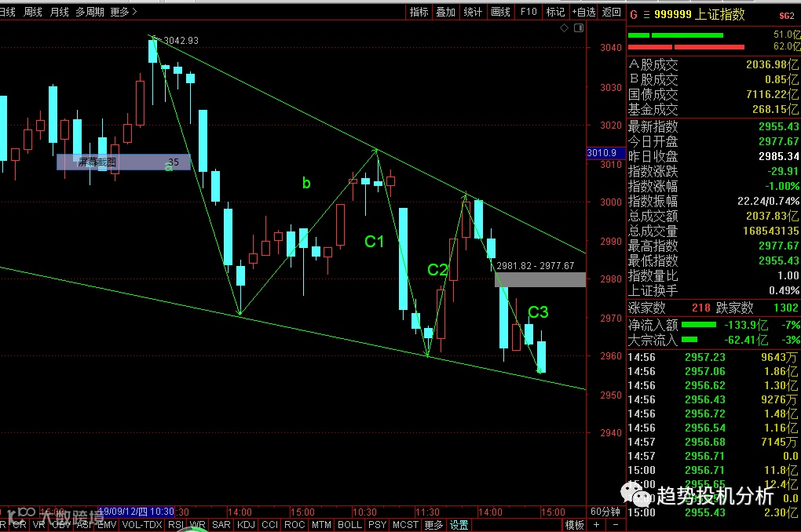Click the 3042.93 high price label

click(x=181, y=40)
